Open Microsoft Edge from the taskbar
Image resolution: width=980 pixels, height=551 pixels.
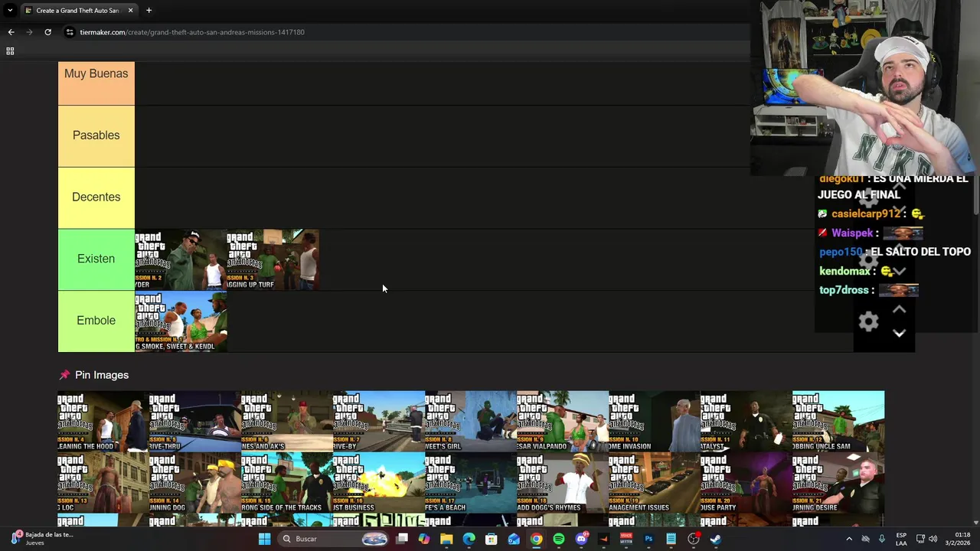pyautogui.click(x=469, y=539)
